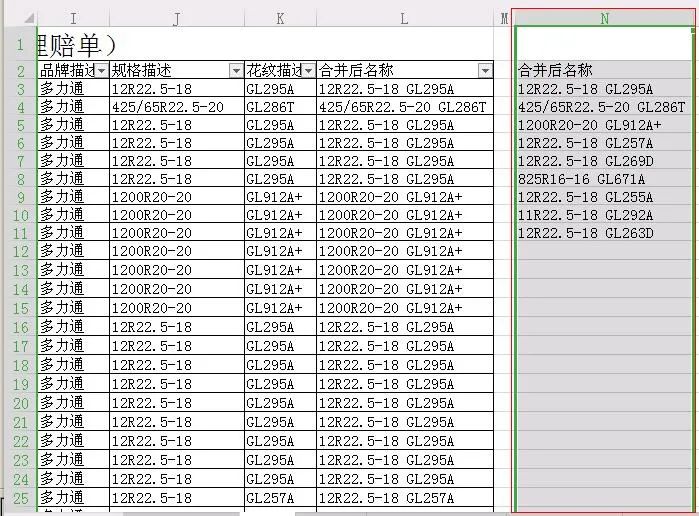Screen dimensions: 699x516
Task: Click N column cell 12R22.5-18 GL257A
Action: coord(604,143)
